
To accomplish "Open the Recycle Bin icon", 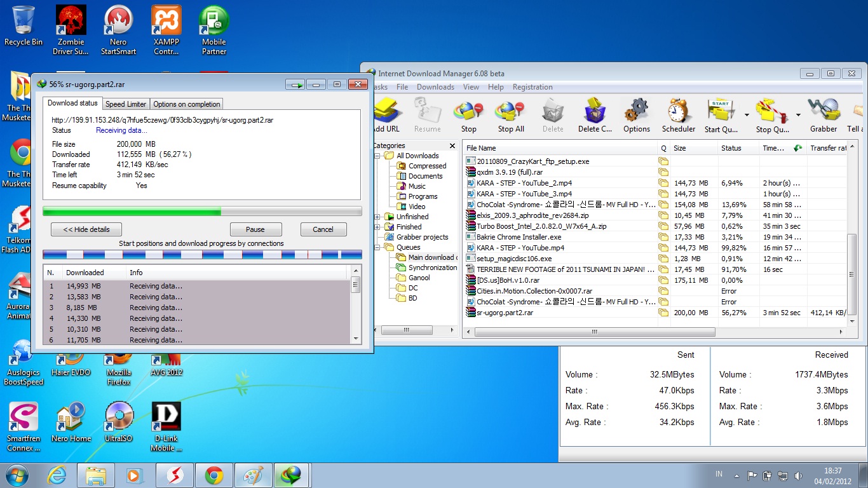I will click(x=24, y=26).
